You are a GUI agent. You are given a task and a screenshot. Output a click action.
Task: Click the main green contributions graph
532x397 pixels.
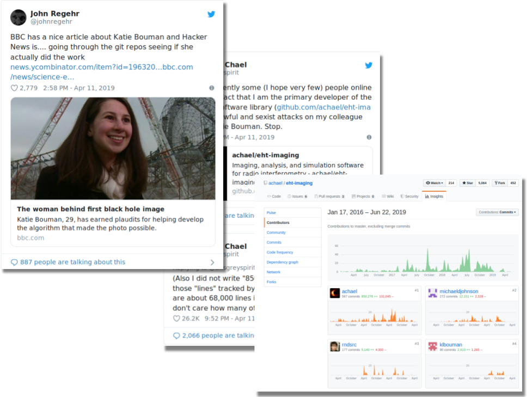point(423,256)
